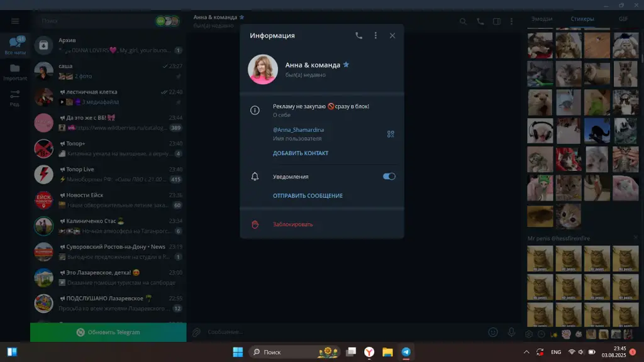Screen dimensions: 644x362
Task: Copy the @Anna_Shamardina username link
Action: 298,129
